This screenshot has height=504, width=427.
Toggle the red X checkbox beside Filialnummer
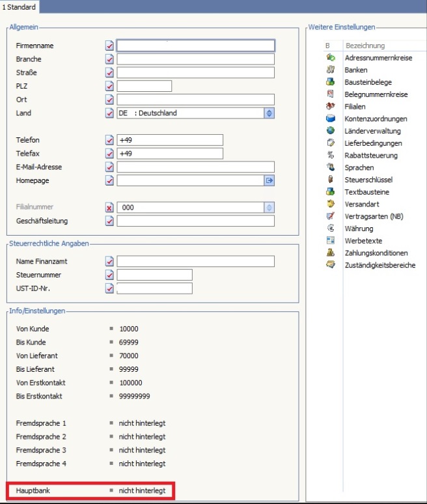[109, 208]
